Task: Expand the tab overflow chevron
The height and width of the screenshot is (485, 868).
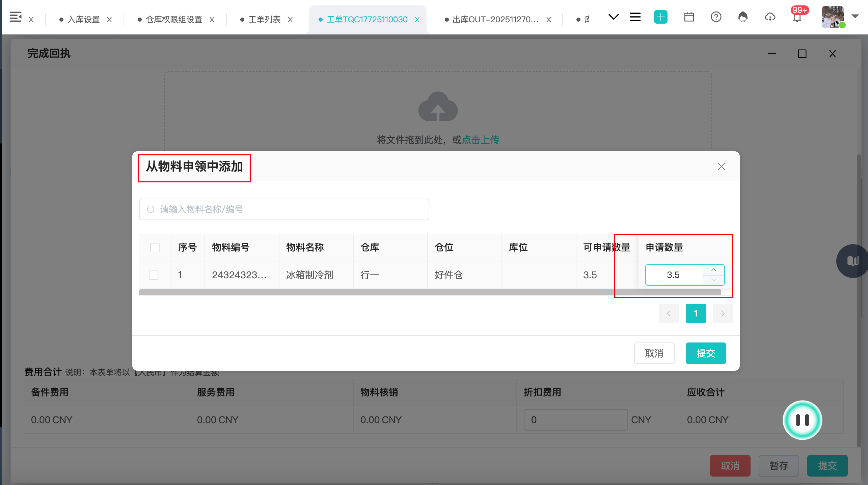Action: 613,17
